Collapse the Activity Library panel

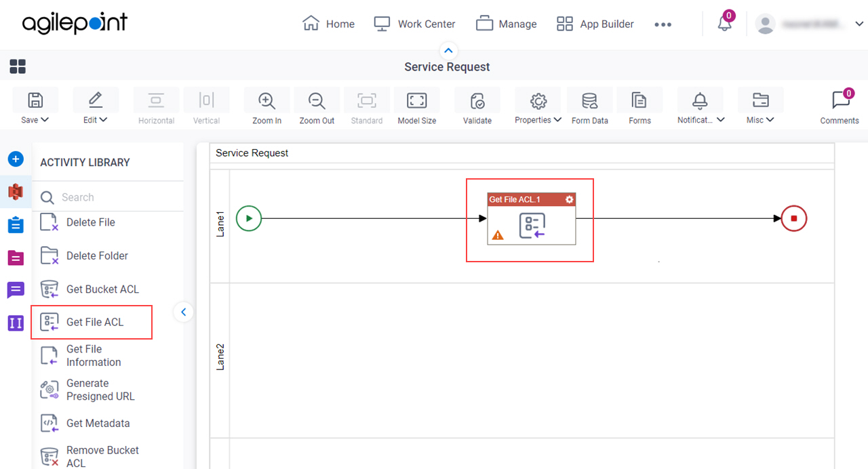pos(183,312)
